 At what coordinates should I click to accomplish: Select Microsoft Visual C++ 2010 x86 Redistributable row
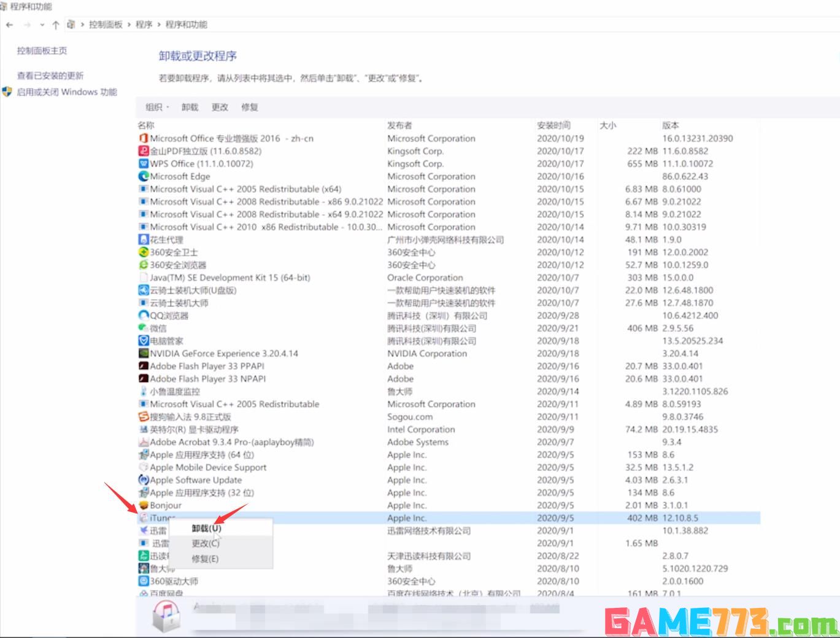click(449, 227)
